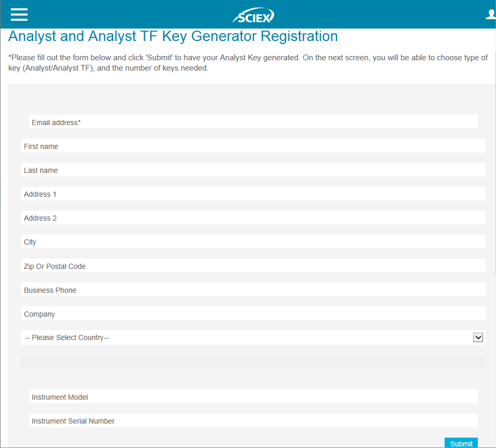Open the hamburger navigation menu
This screenshot has height=448, width=496.
point(19,15)
